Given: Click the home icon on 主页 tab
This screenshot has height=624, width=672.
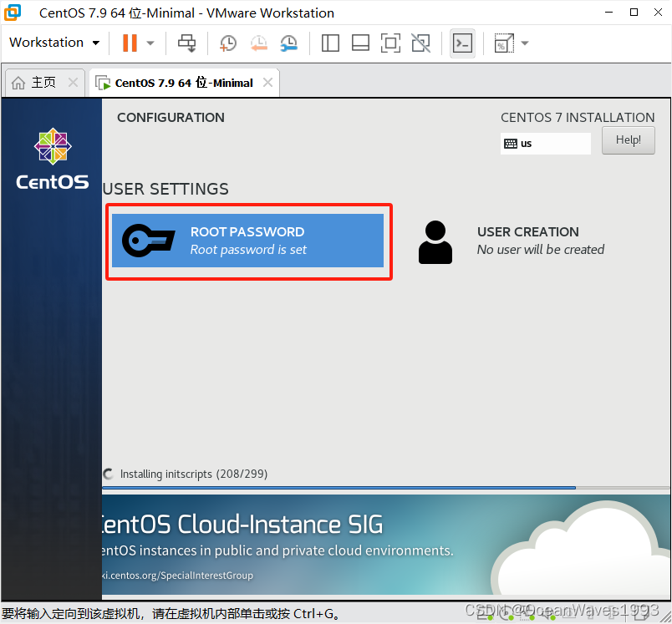Looking at the screenshot, I should coord(18,82).
